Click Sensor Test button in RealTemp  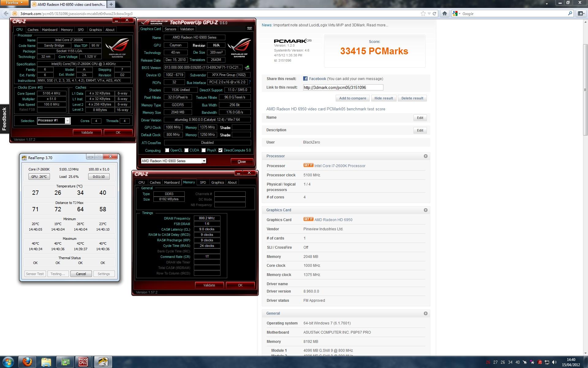(x=35, y=274)
